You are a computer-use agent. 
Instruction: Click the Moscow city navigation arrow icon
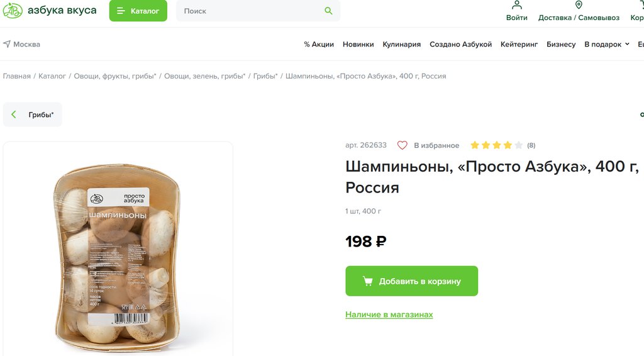pyautogui.click(x=7, y=44)
